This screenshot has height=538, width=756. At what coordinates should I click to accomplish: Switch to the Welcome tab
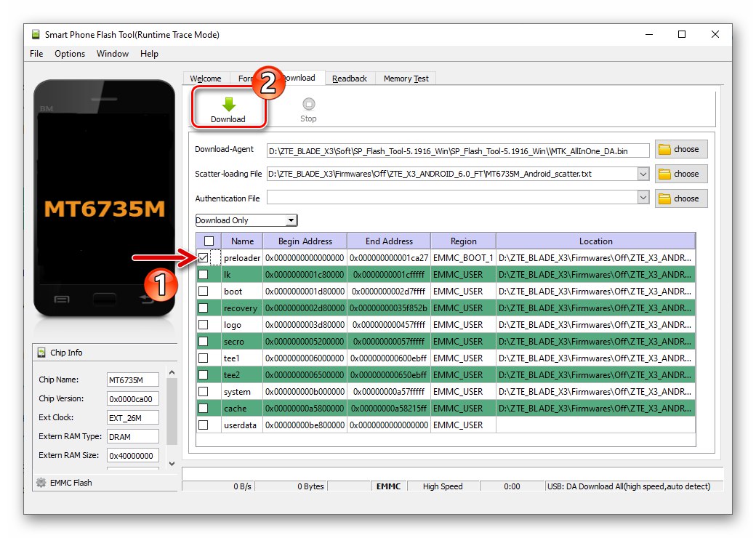coord(206,78)
